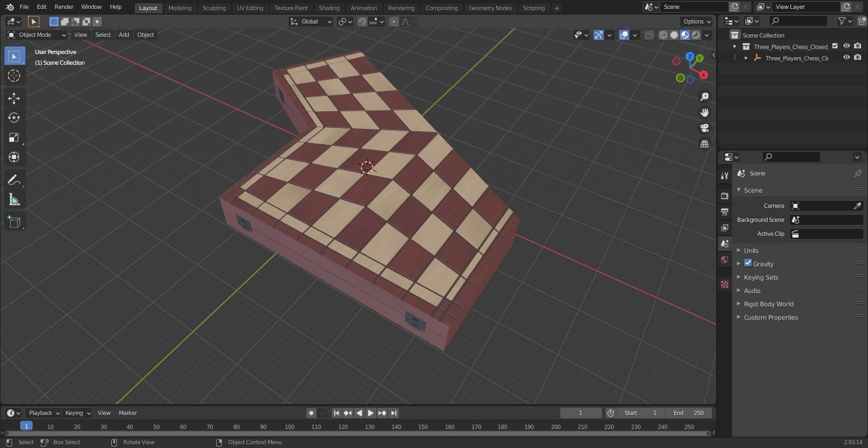This screenshot has width=868, height=448.
Task: Toggle the viewport overlays button
Action: coord(624,35)
